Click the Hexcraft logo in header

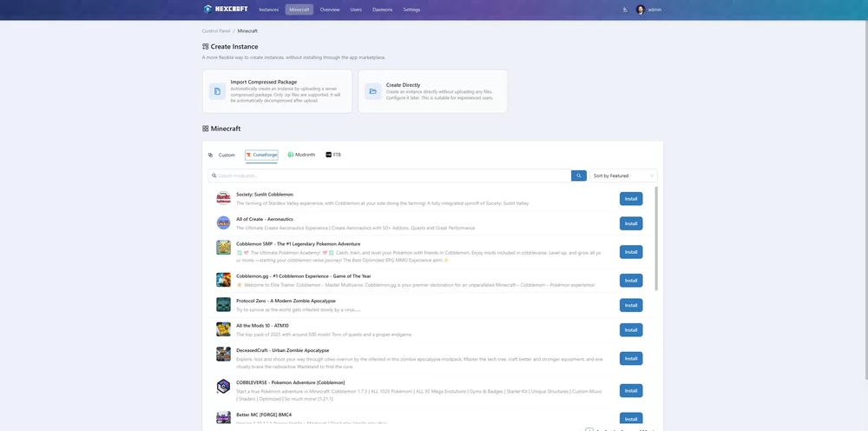click(x=226, y=10)
